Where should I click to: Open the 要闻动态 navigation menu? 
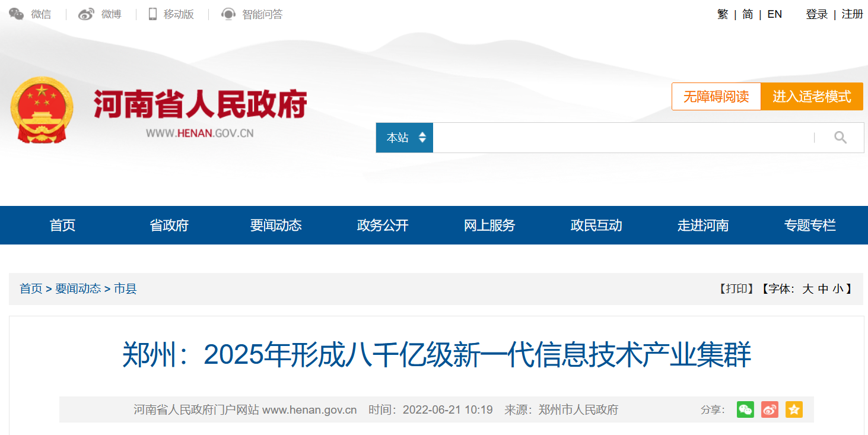(x=276, y=226)
